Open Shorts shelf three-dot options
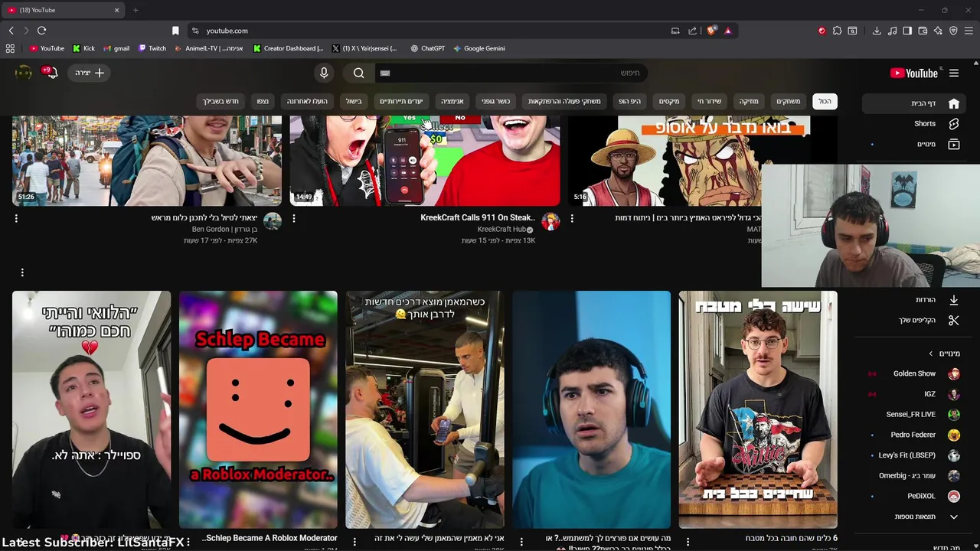The image size is (980, 551). tap(22, 272)
